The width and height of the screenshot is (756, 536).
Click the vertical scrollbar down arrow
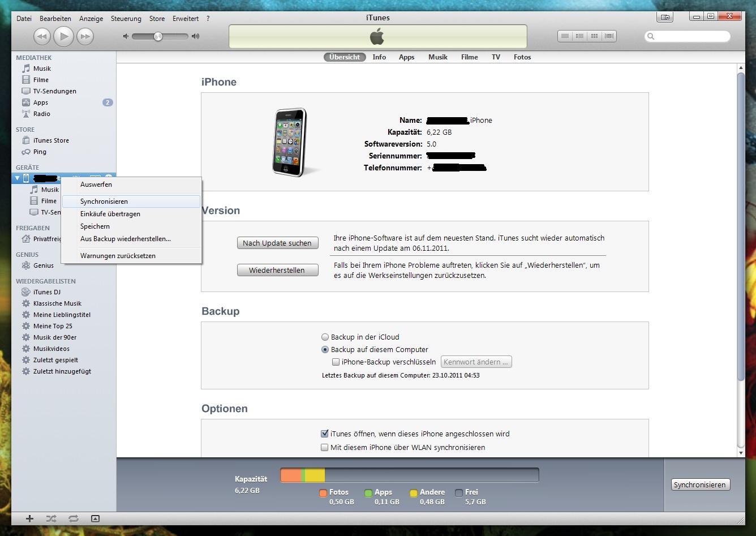point(741,453)
